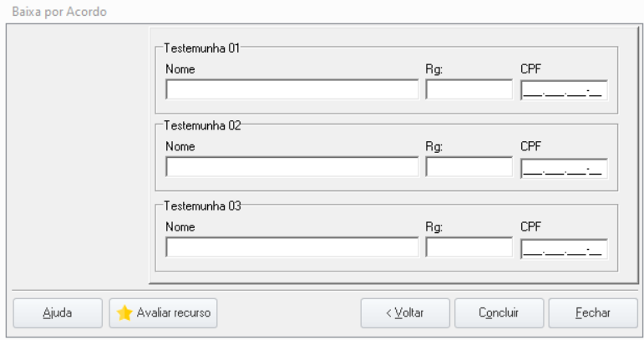Close the dialog with Fechar

[x=593, y=313]
